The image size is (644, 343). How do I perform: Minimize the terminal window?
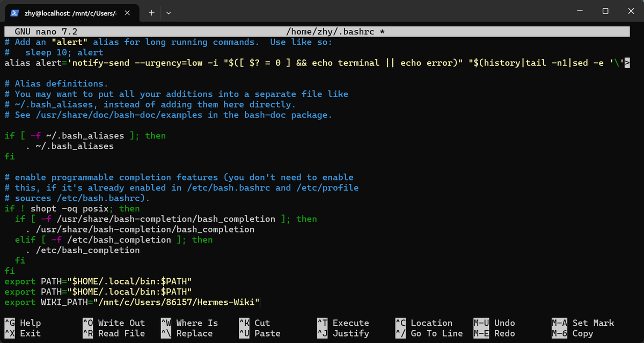point(580,11)
